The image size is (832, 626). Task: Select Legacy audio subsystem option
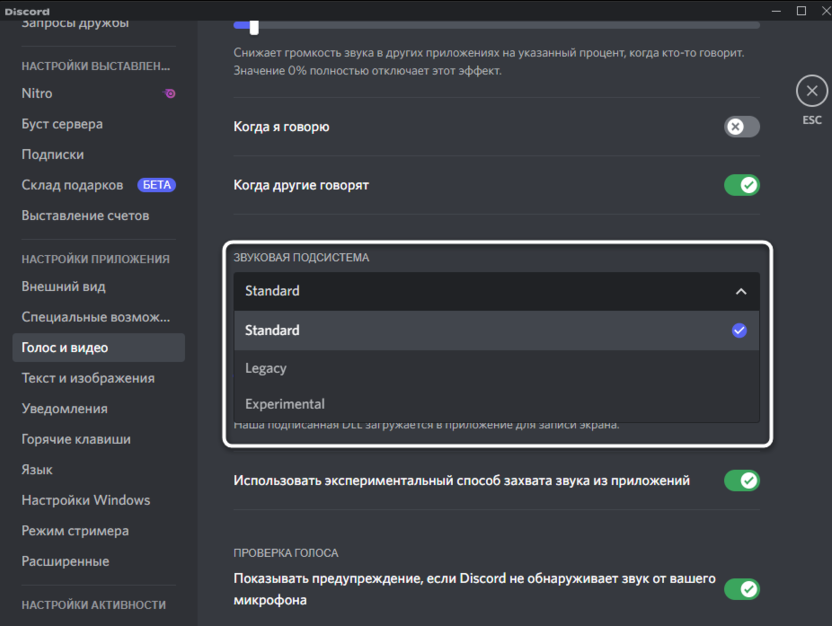[496, 368]
